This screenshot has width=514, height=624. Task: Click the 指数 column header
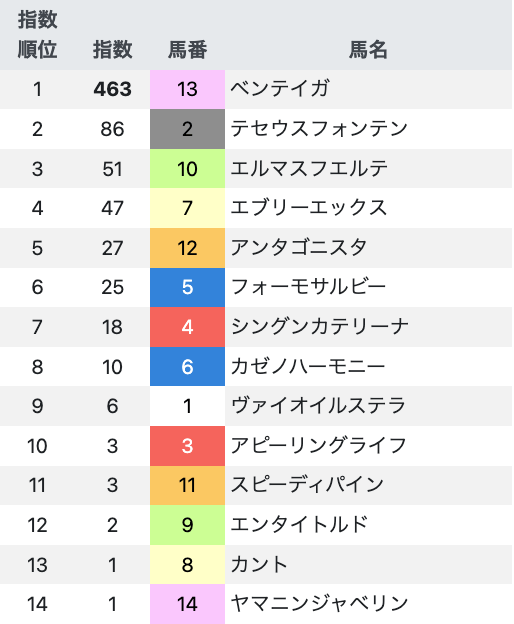point(113,50)
